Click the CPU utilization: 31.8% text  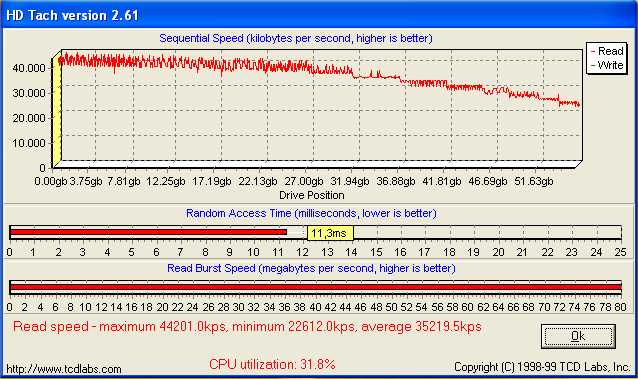[x=272, y=364]
